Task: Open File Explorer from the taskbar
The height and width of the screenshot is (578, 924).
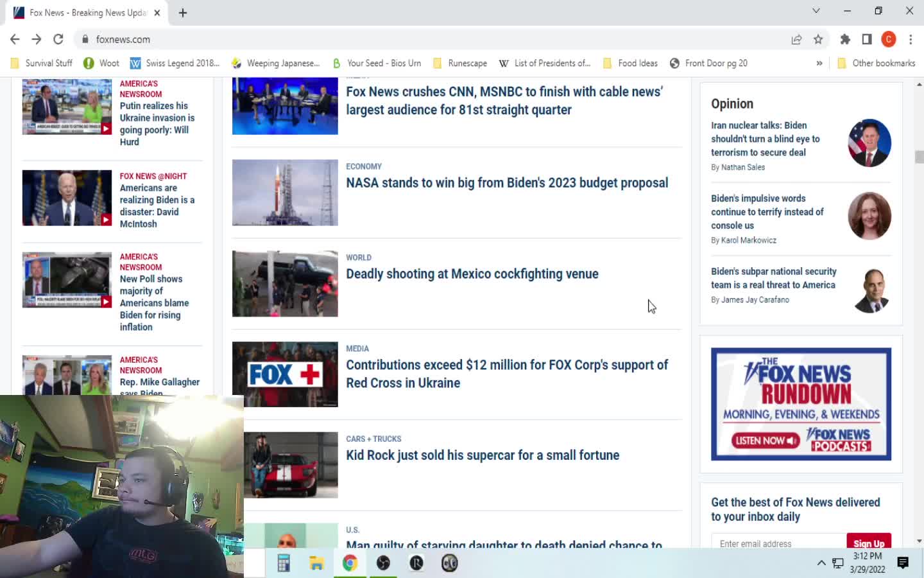Action: pos(316,563)
